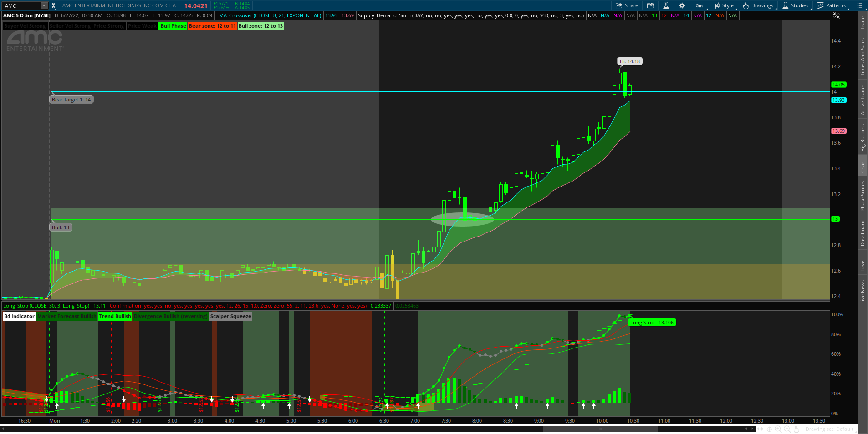Open the Style candlestick menu

724,5
